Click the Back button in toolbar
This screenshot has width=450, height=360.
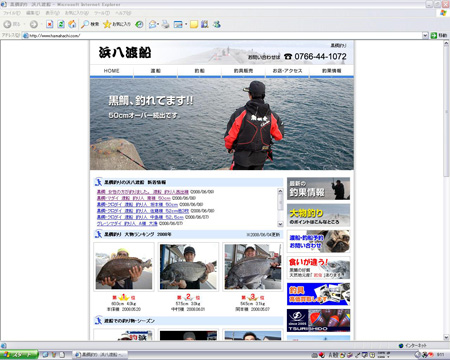coord(12,24)
